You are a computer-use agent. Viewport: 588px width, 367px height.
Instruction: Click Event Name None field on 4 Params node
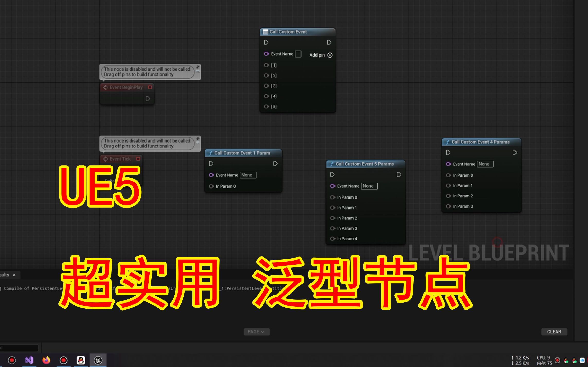(x=485, y=164)
